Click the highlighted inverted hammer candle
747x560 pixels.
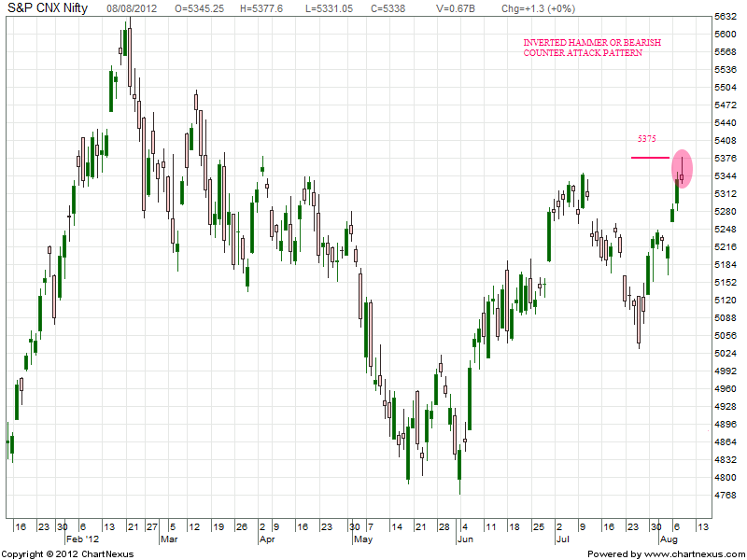coord(682,170)
